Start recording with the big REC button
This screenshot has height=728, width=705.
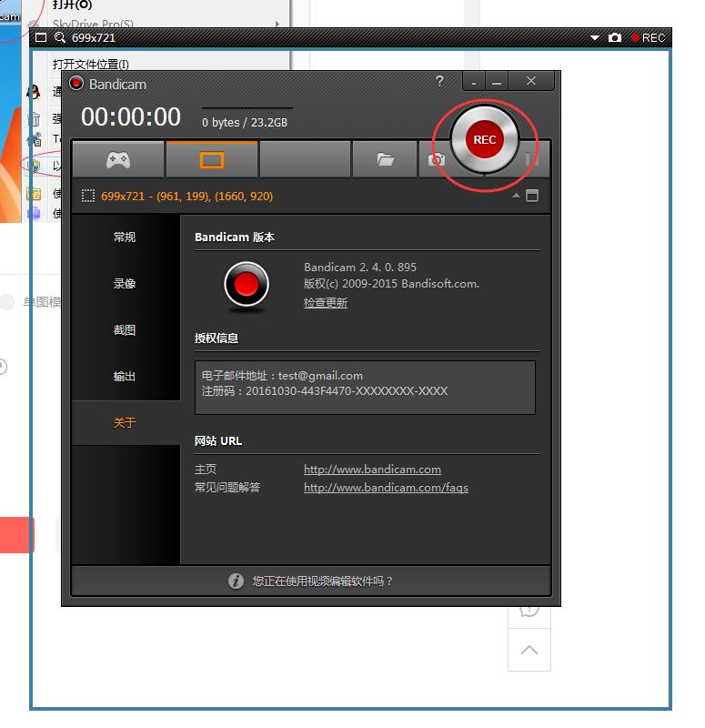coord(485,139)
